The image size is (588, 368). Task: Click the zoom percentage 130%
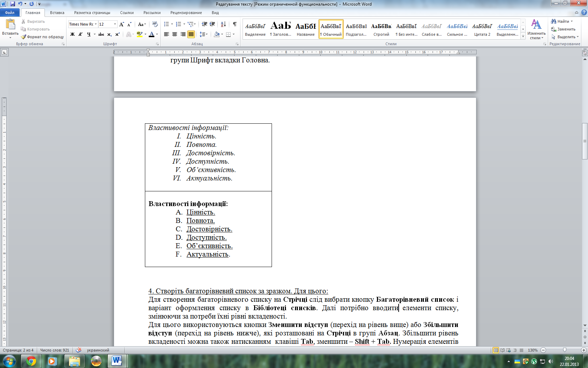533,350
